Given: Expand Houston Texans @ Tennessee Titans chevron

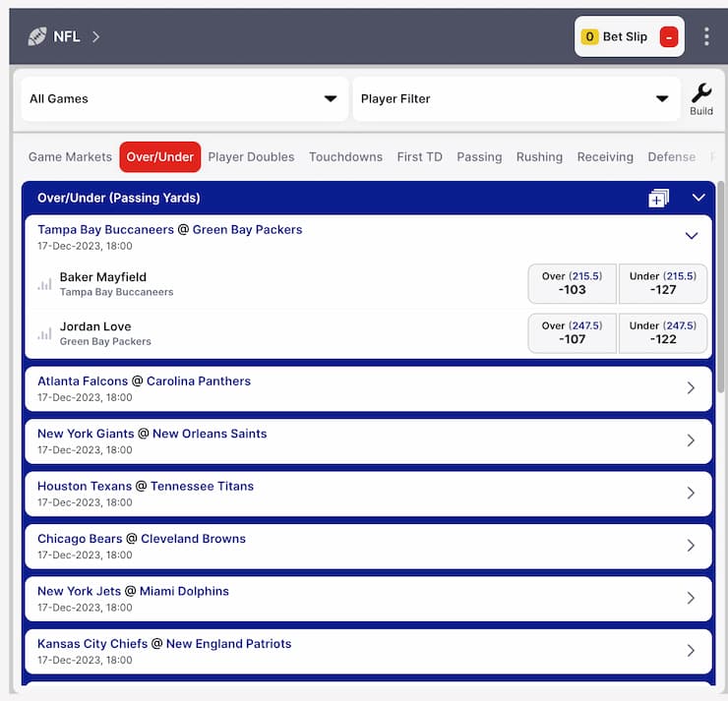Looking at the screenshot, I should (691, 493).
